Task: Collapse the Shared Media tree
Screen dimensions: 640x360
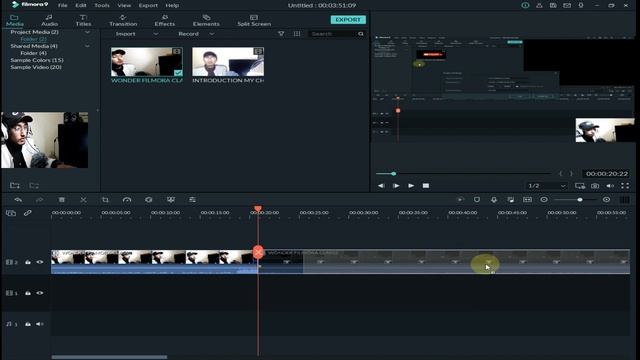Action: tap(87, 46)
